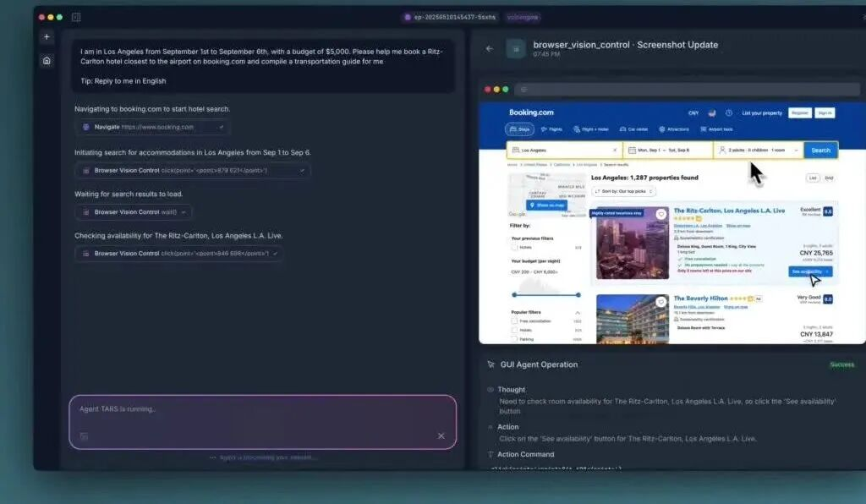Click the embedded browser address bar
Screen dimensions: 866x504
[x=687, y=90]
